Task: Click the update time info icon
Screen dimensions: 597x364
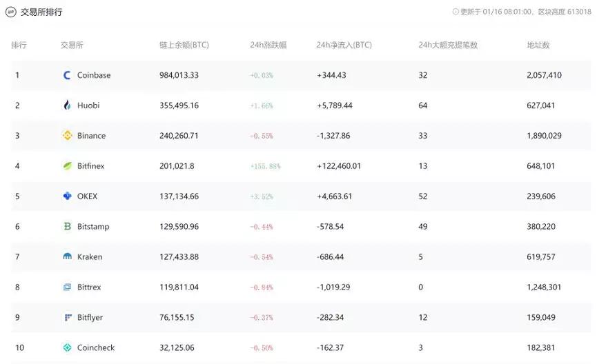Action: [456, 12]
